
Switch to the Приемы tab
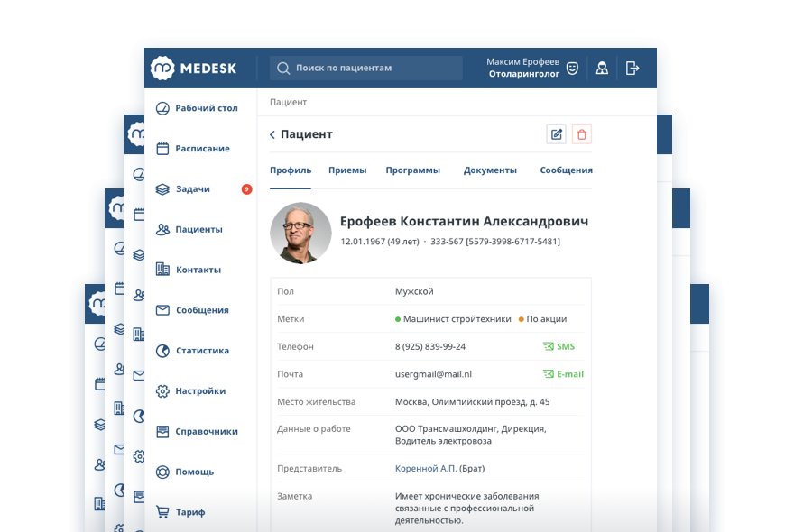pos(347,170)
